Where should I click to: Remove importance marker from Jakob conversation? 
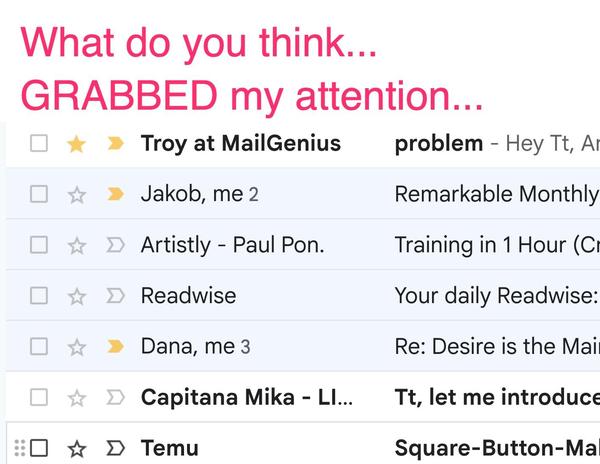click(x=115, y=194)
